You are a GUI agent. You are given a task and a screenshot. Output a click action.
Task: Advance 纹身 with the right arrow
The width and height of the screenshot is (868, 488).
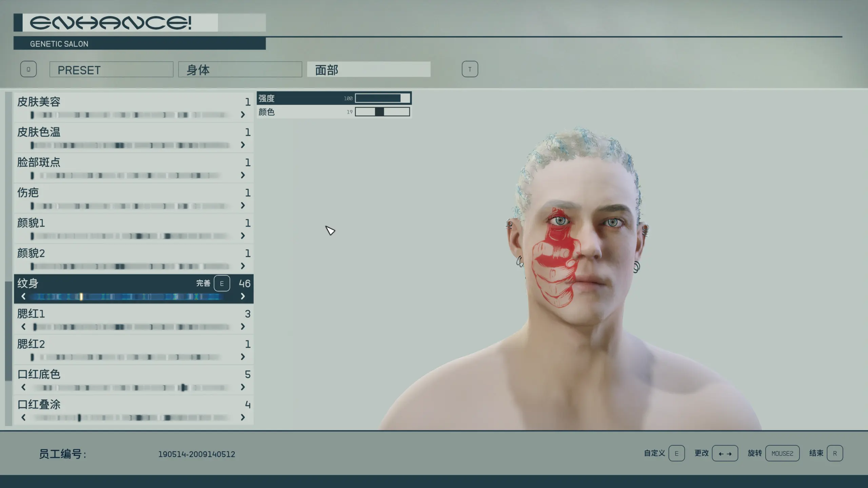tap(243, 297)
